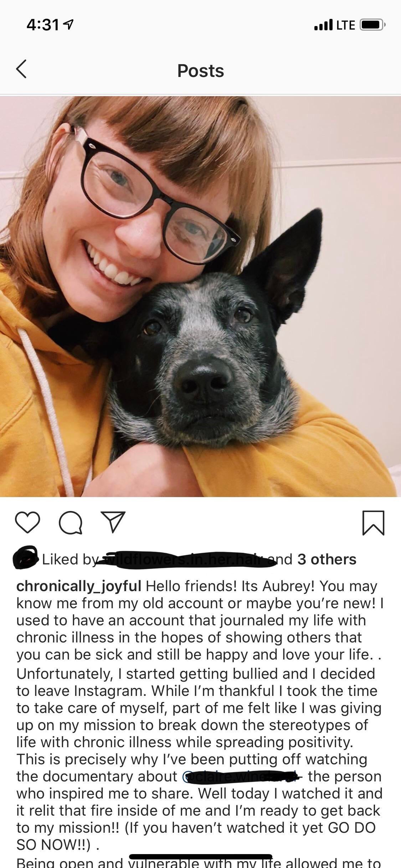Screen dimensions: 401x868
Task: Tap the cellular signal bars icon
Action: pyautogui.click(x=323, y=25)
